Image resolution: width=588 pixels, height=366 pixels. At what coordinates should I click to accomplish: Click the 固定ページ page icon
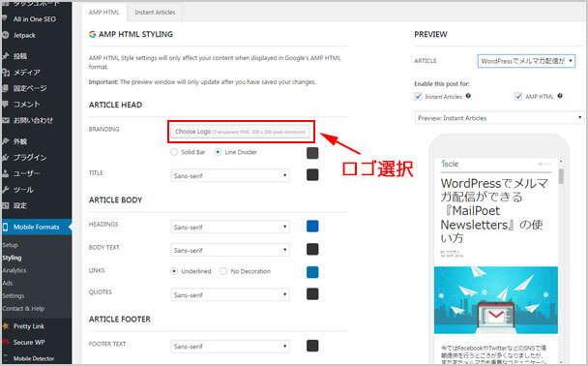[x=5, y=88]
